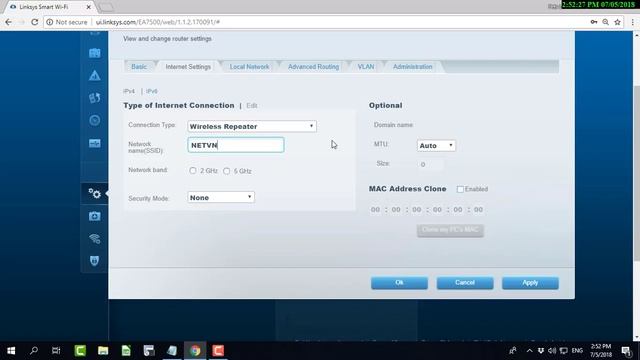Viewport: 640px width, 360px height.
Task: Switch to Chrome in the taskbar
Action: tap(195, 351)
